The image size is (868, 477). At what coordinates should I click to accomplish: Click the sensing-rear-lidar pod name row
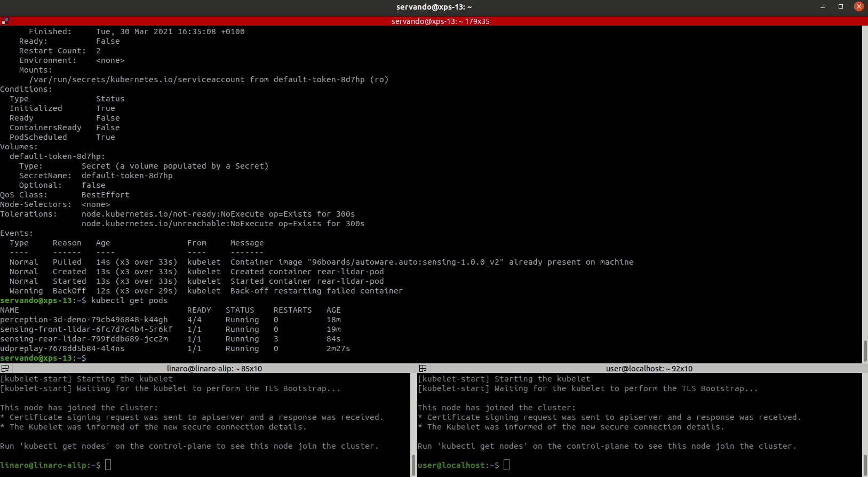coord(84,339)
